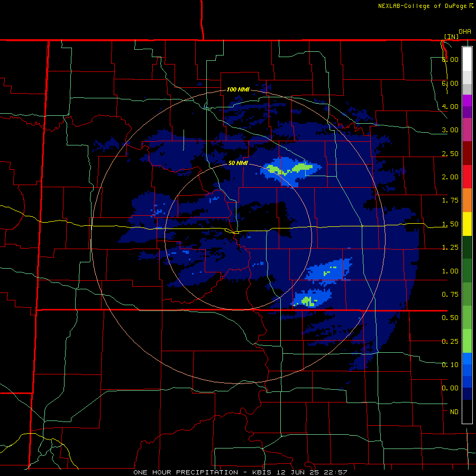Click the NEXLAB-College of DuPage credit text
This screenshot has width=476, height=476.
point(425,6)
